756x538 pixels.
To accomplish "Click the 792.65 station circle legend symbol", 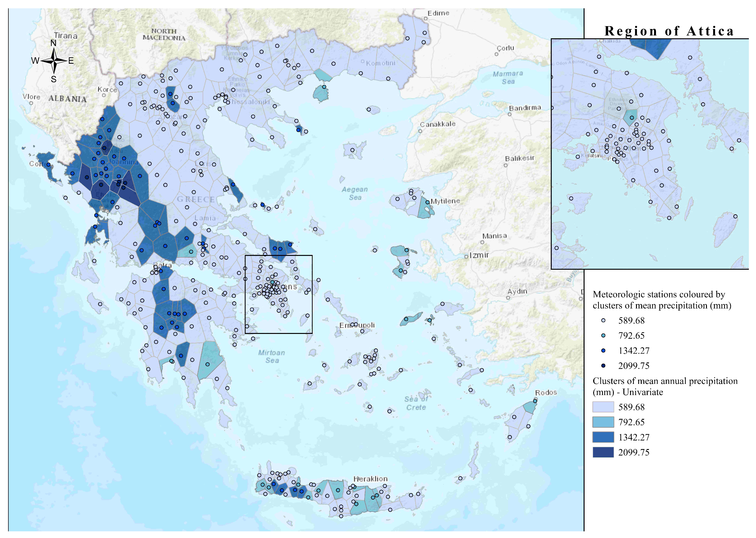I will click(603, 336).
